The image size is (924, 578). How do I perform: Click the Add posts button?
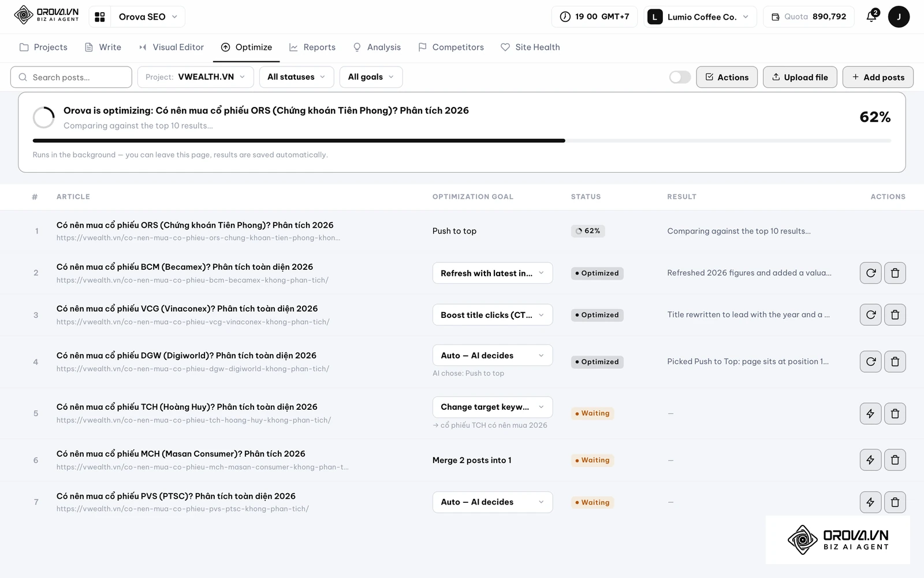pyautogui.click(x=878, y=77)
